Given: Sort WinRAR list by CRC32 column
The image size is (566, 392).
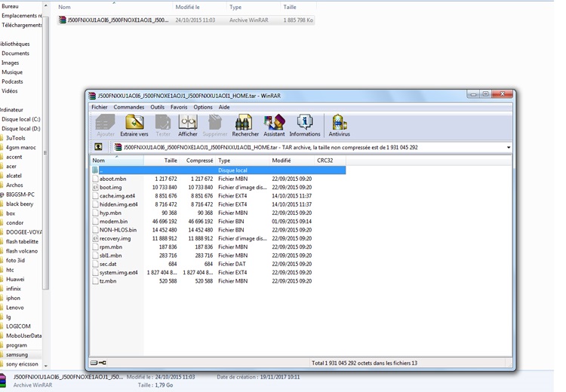Looking at the screenshot, I should pyautogui.click(x=330, y=161).
